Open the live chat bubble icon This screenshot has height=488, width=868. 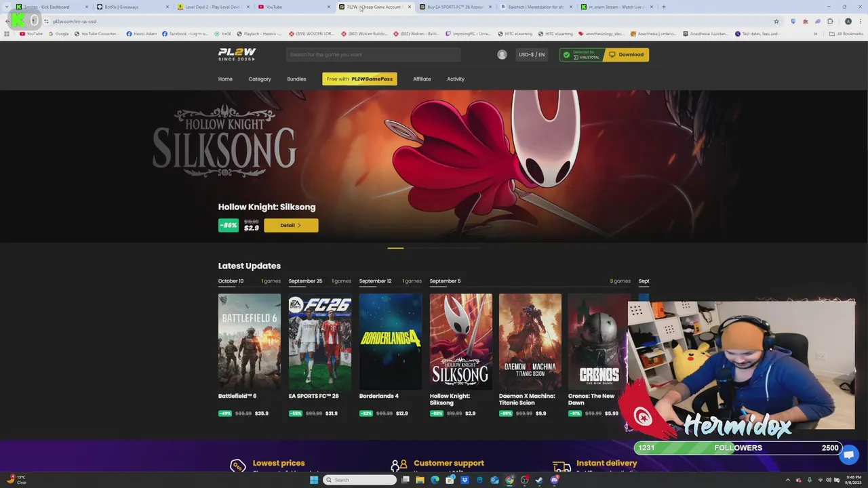click(848, 455)
